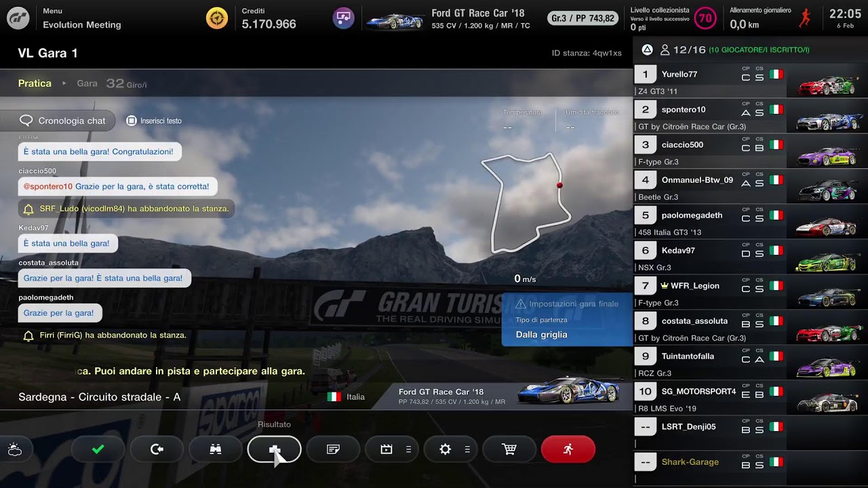Select player Tuintantofalla in the list
868x488 pixels.
tap(751, 363)
